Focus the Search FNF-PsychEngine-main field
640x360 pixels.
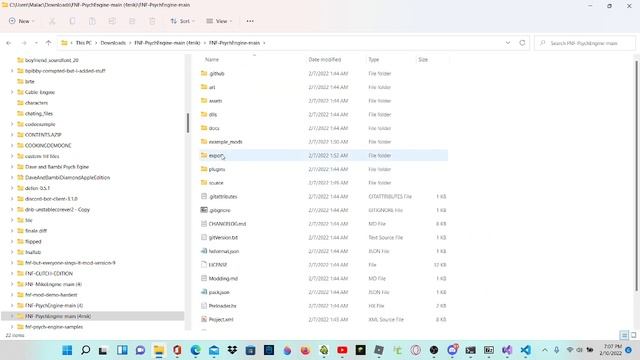585,43
